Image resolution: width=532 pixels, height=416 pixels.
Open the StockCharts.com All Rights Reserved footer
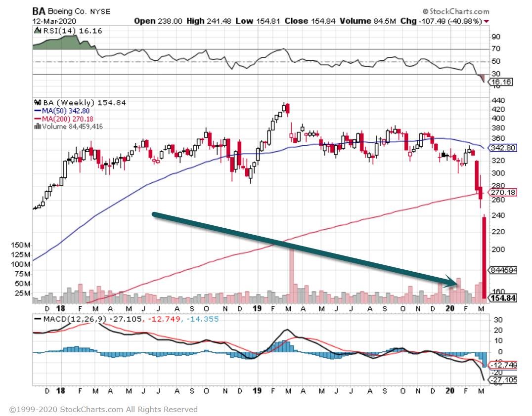[x=103, y=410]
